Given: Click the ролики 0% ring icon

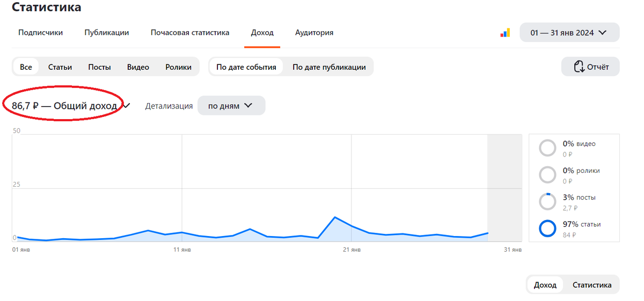Looking at the screenshot, I should pos(547,174).
